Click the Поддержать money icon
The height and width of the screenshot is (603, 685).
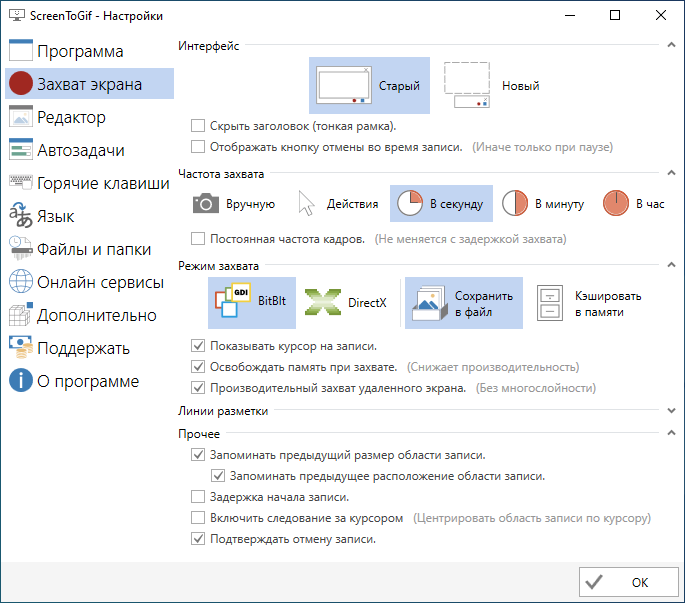pyautogui.click(x=21, y=347)
